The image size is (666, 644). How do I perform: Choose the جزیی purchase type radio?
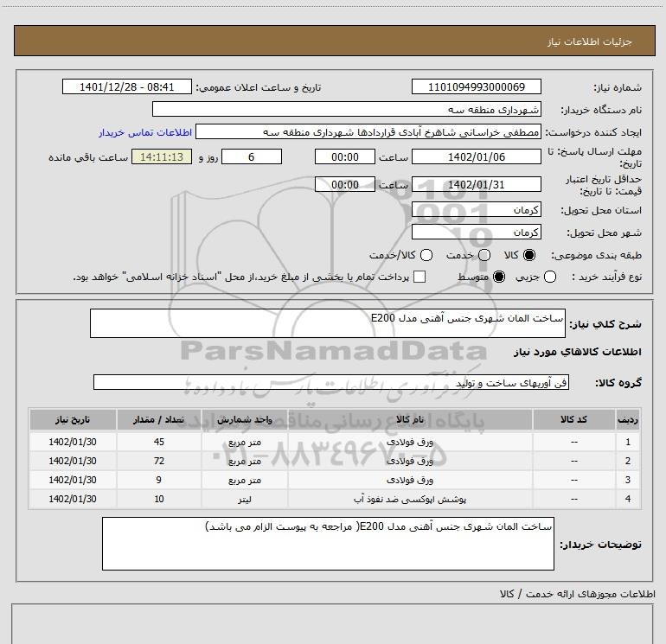[x=550, y=277]
